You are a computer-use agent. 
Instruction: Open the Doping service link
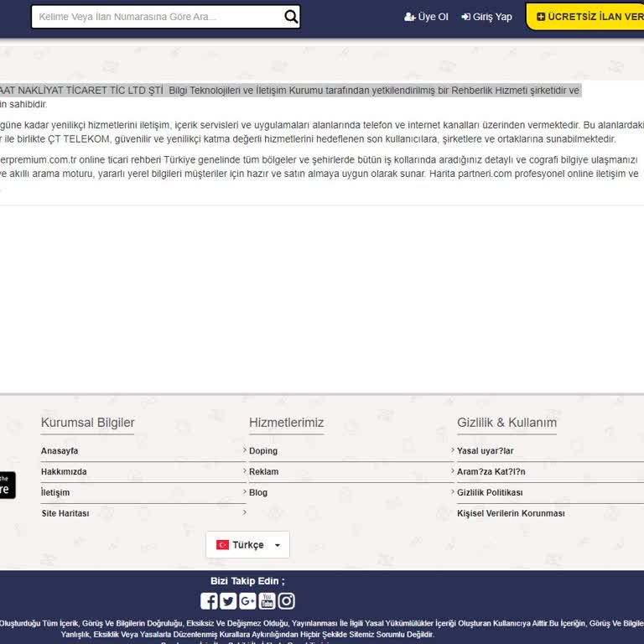[x=263, y=451]
